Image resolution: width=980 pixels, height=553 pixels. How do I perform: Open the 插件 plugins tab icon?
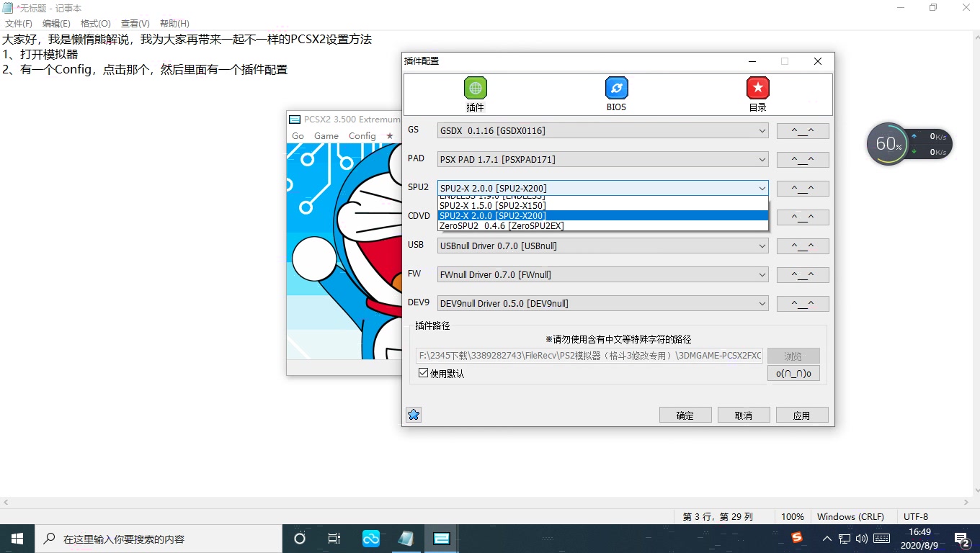pos(475,89)
